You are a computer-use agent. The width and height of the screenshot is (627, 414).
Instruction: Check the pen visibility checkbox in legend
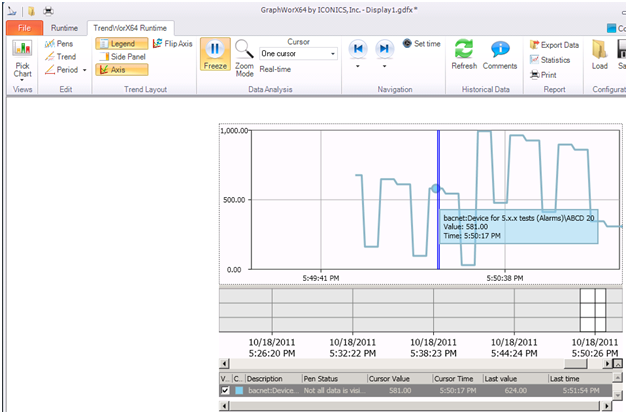[x=225, y=391]
